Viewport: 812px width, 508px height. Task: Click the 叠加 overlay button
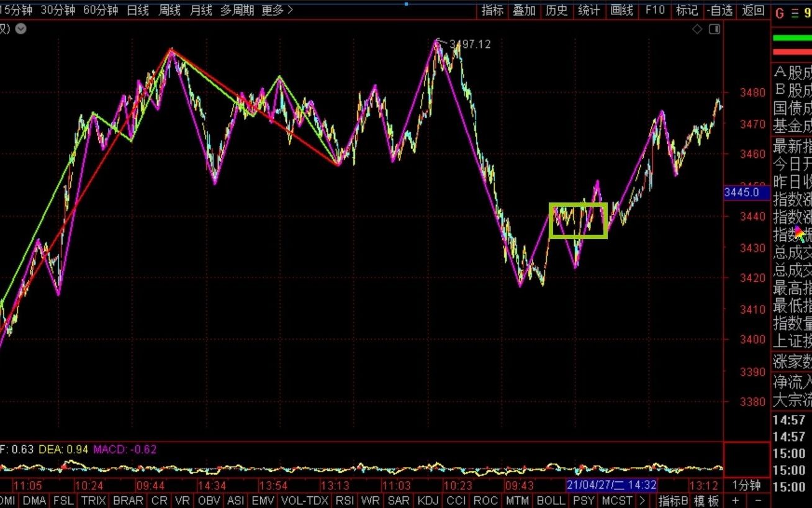[524, 11]
